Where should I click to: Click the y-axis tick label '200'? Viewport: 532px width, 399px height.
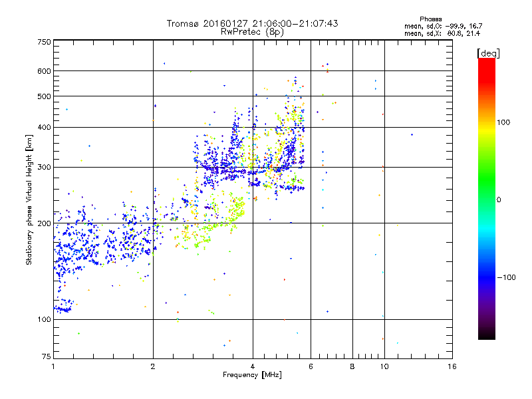tap(44, 223)
